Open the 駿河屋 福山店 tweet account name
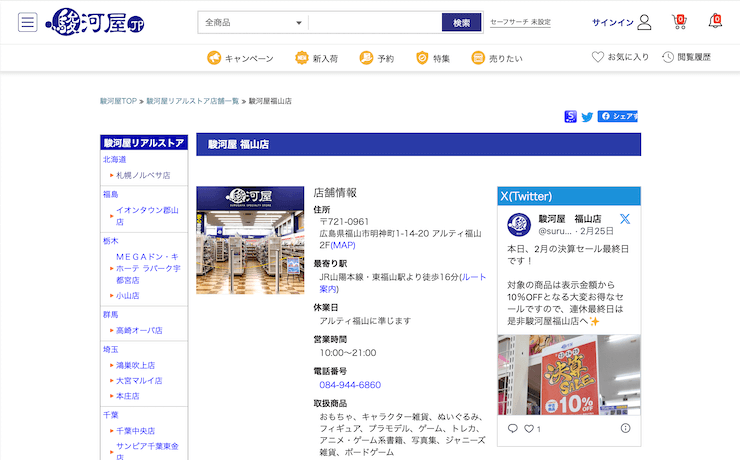This screenshot has height=460, width=740. pyautogui.click(x=570, y=219)
